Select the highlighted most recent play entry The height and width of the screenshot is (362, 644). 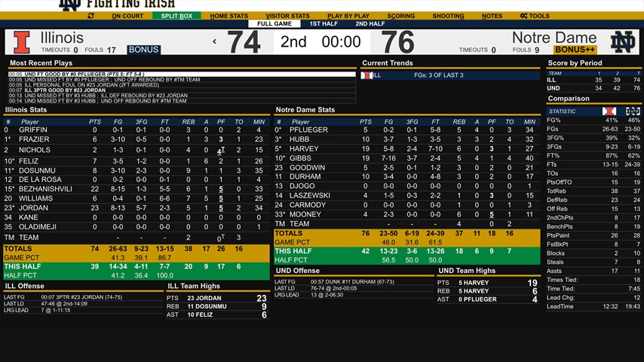click(181, 75)
